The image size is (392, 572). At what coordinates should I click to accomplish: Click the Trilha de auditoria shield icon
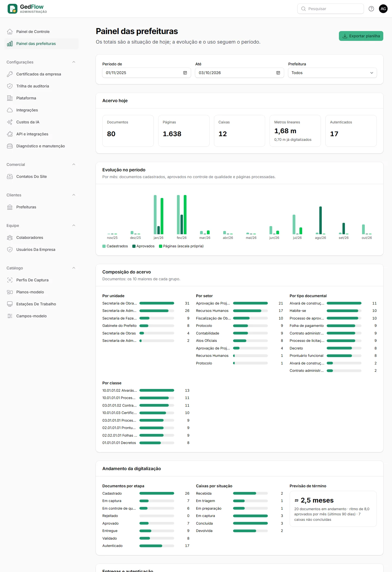[x=10, y=86]
